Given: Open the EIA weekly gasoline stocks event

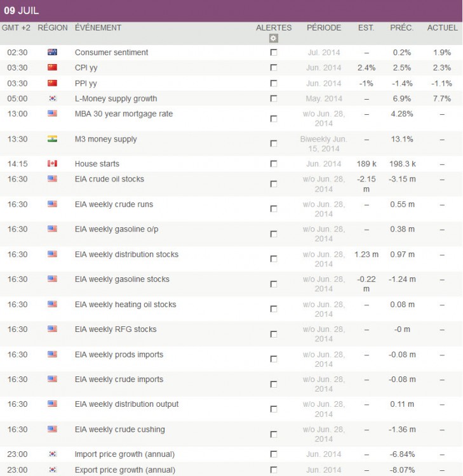Looking at the screenshot, I should 122,279.
